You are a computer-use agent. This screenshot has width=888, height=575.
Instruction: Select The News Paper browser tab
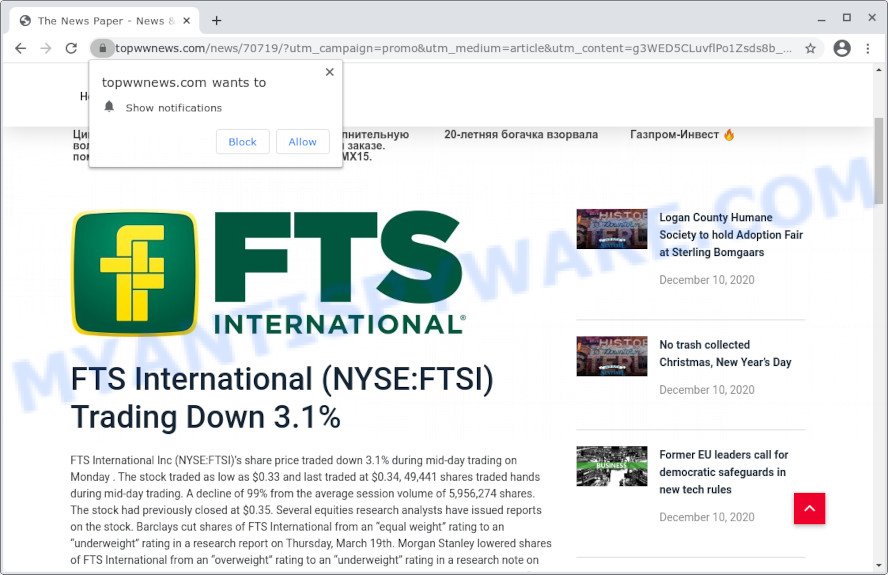coord(105,21)
